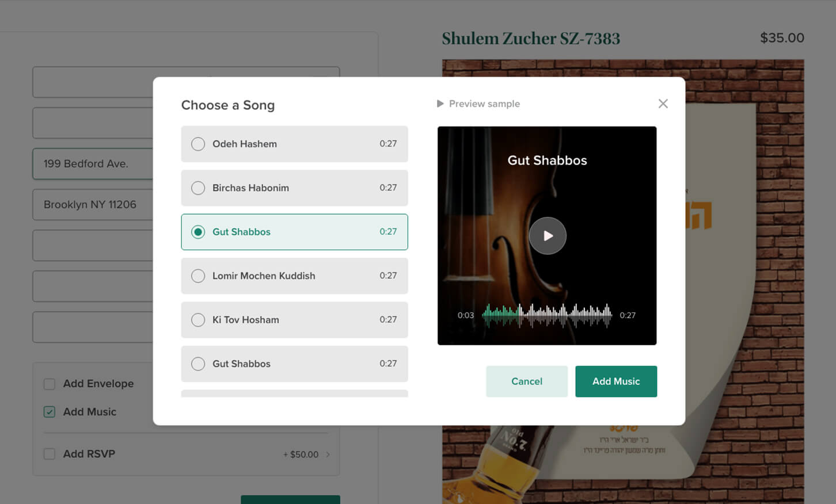This screenshot has height=504, width=836.
Task: Click the Add Music button
Action: pos(616,381)
